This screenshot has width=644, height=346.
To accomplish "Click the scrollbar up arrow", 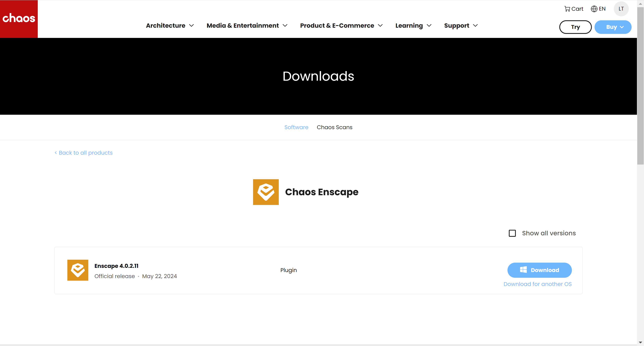I will tap(640, 4).
